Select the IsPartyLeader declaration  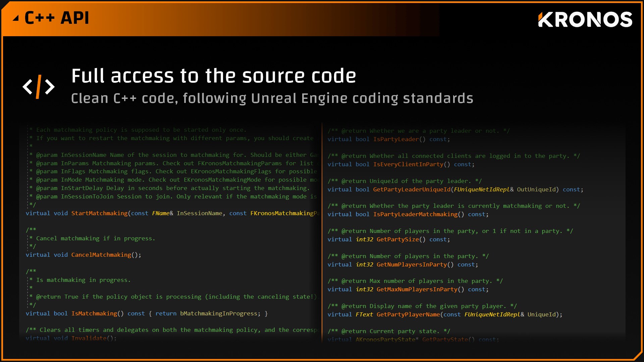396,139
